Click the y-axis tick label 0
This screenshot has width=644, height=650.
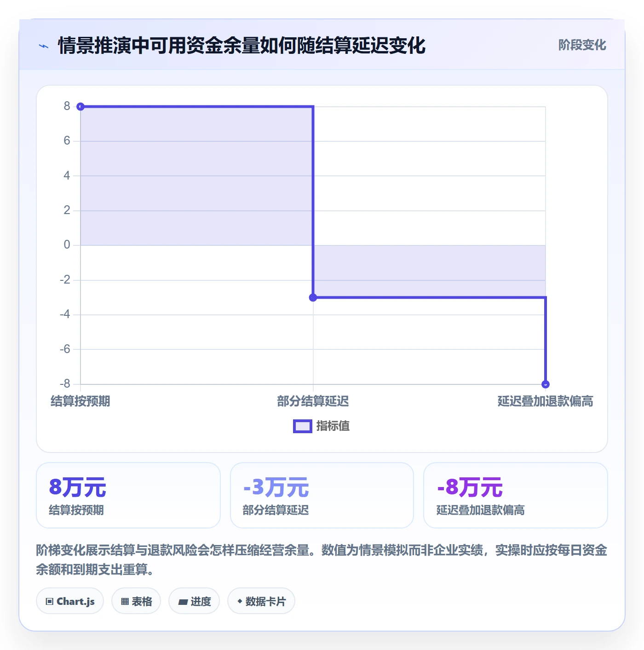click(x=67, y=245)
